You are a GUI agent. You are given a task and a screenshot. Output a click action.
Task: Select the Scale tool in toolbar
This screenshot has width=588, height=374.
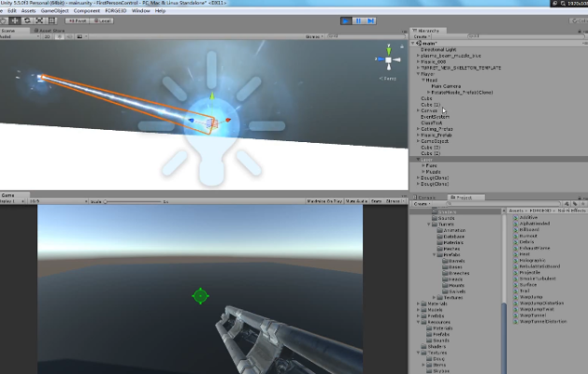click(x=39, y=21)
